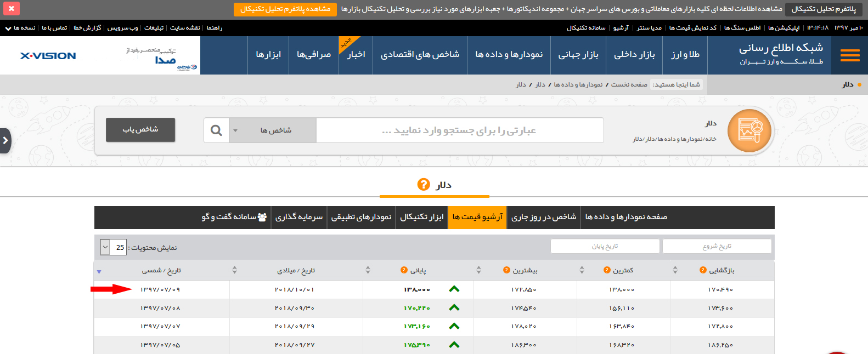This screenshot has width=868, height=354.
Task: Open the تبلیغات link
Action: 154,28
